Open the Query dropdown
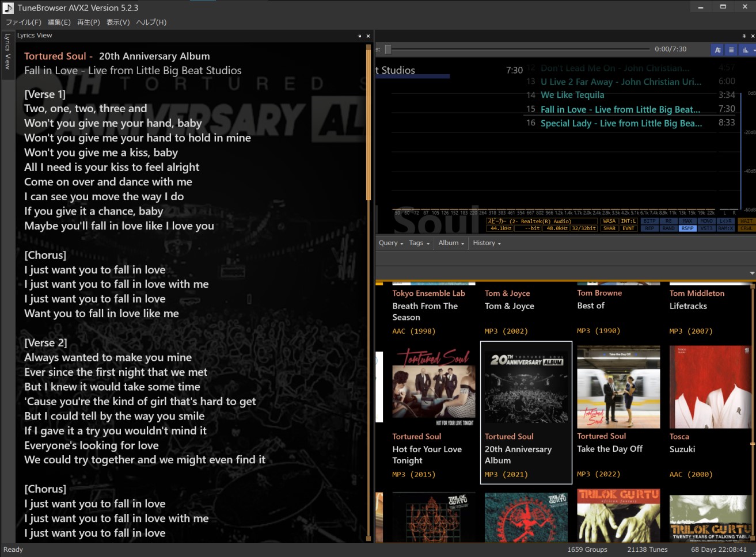This screenshot has width=756, height=557. click(x=390, y=243)
